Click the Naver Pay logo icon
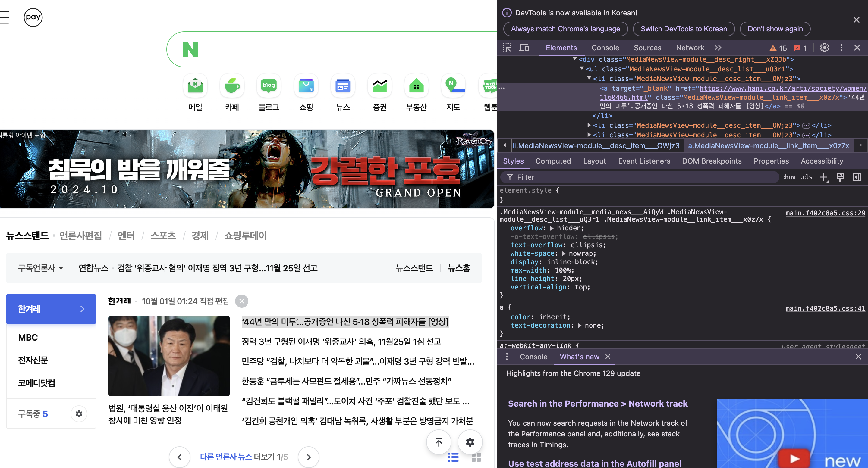 click(33, 17)
